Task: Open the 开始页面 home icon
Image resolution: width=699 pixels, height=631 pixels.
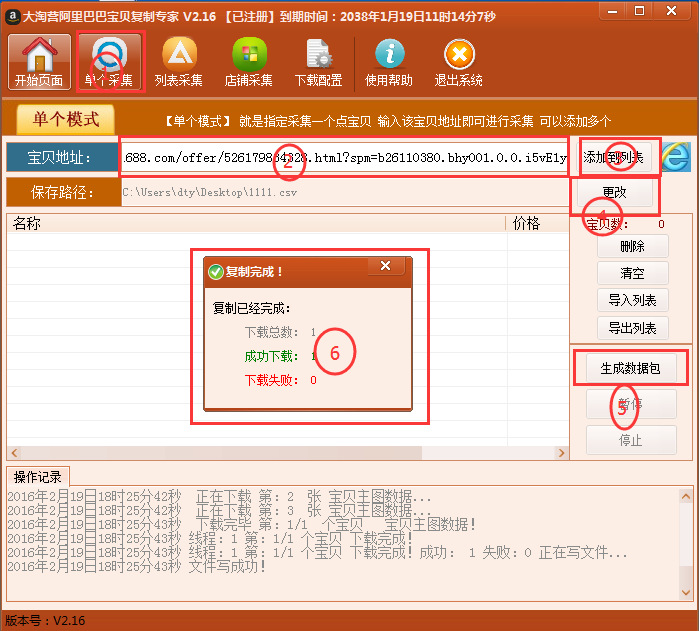Action: pos(39,62)
